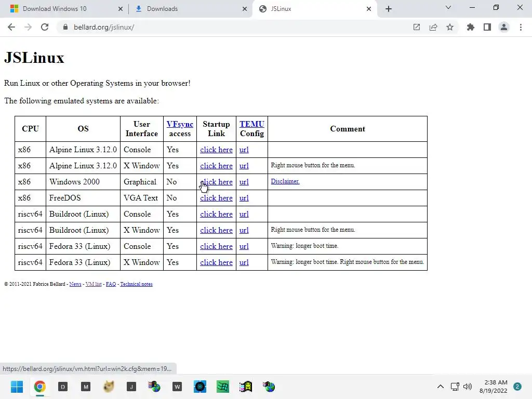Open config url for Alpine Linux X Window
This screenshot has width=532, height=399.
click(244, 166)
